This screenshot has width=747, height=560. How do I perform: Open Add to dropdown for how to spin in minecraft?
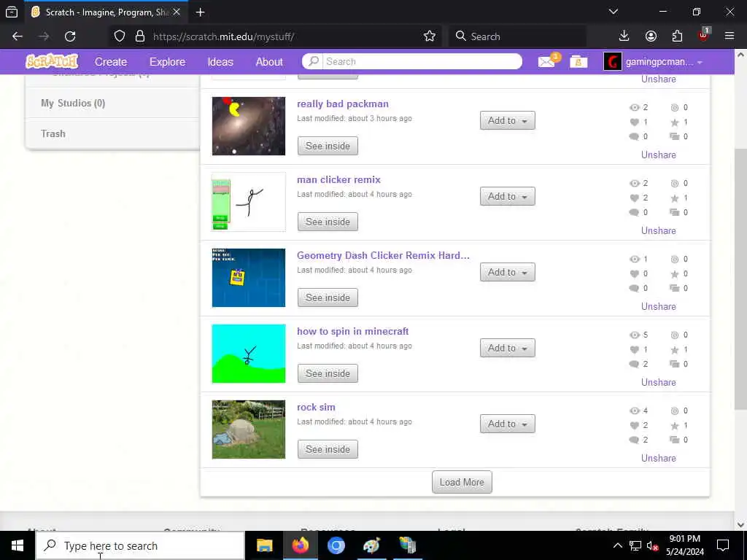click(x=508, y=348)
